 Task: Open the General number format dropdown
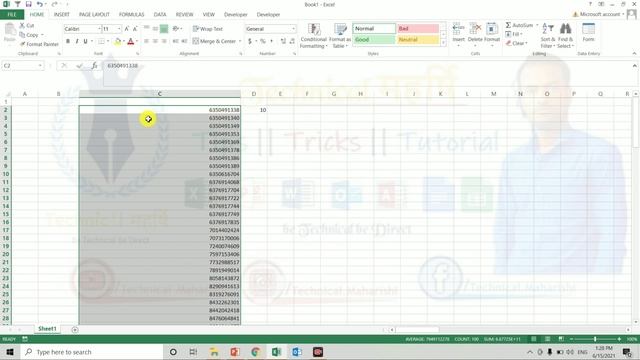(x=293, y=29)
